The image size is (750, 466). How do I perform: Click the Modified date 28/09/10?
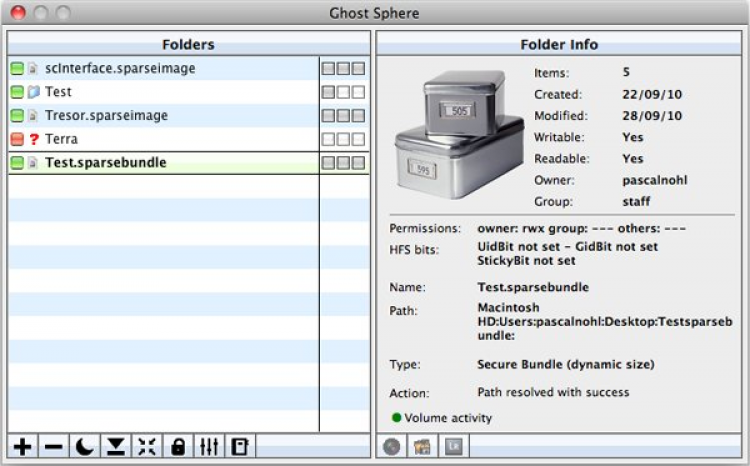click(x=652, y=116)
